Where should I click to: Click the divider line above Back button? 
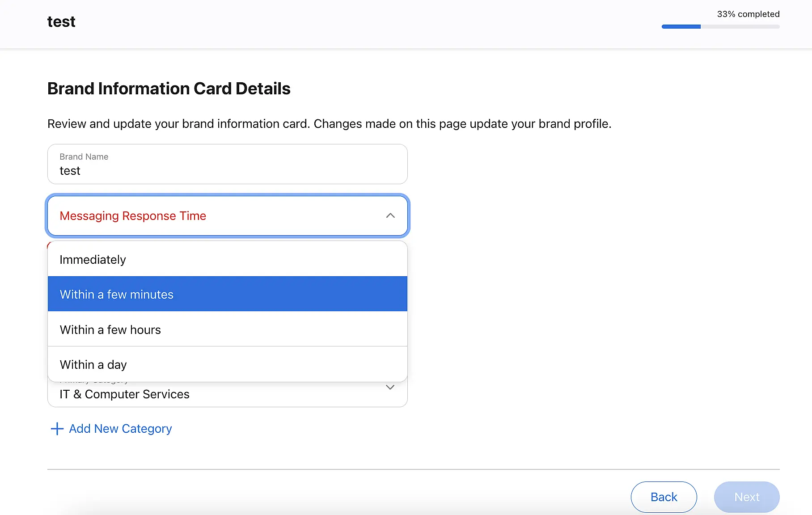pos(413,469)
